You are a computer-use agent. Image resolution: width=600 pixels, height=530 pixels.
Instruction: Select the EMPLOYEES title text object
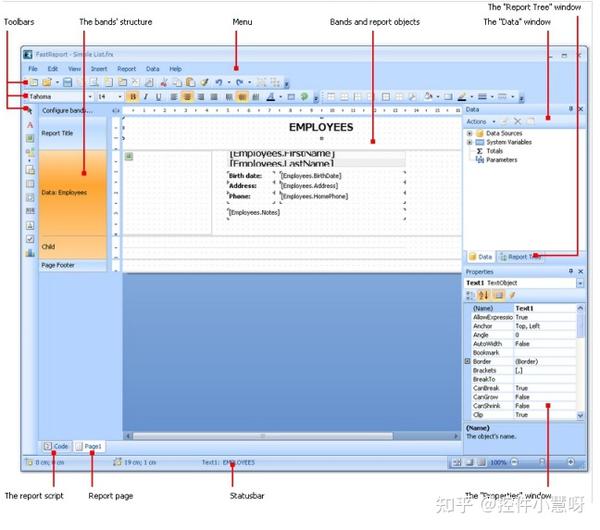pos(321,127)
